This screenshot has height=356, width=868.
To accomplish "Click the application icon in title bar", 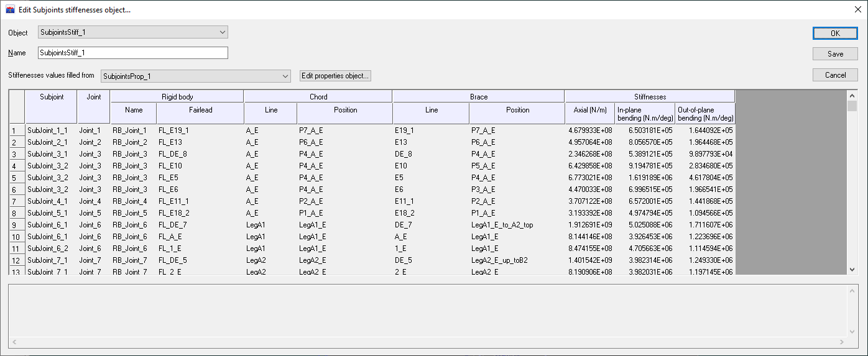I will [x=10, y=10].
